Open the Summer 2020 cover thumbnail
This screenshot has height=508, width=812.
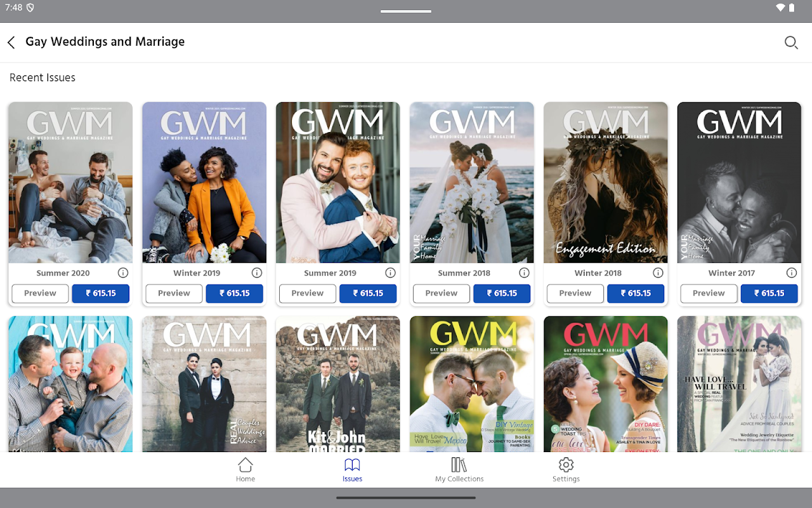[x=70, y=182]
